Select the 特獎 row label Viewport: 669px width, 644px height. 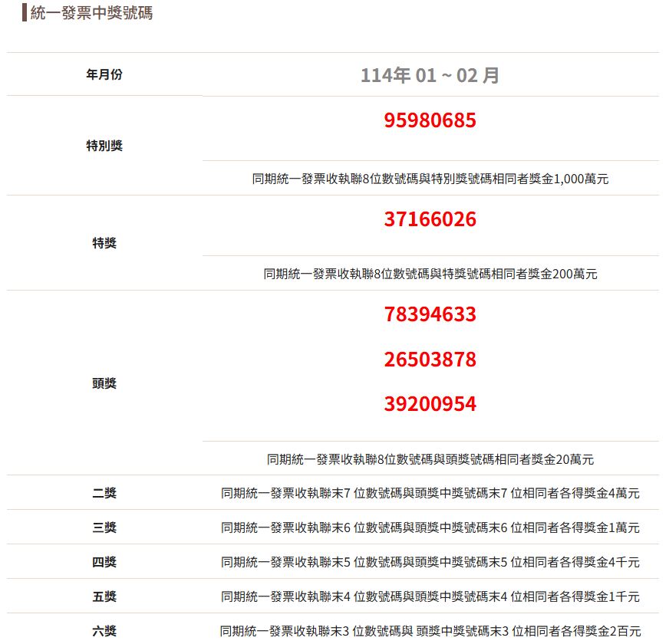click(104, 243)
